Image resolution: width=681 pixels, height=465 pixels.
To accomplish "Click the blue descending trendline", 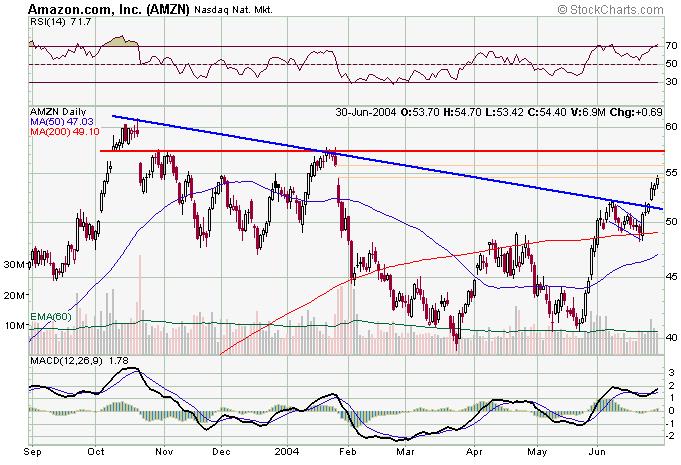I will tap(387, 162).
